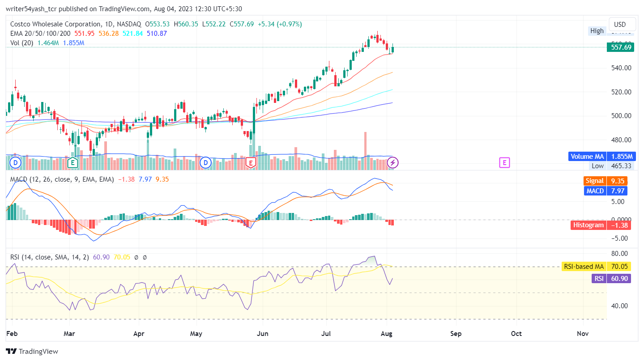Click the Jun label on time axis
Screen dimensions: 644x361
click(264, 334)
